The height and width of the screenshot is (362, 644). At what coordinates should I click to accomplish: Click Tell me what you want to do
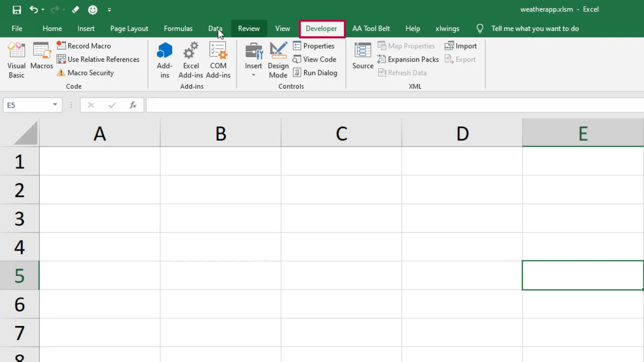click(535, 28)
